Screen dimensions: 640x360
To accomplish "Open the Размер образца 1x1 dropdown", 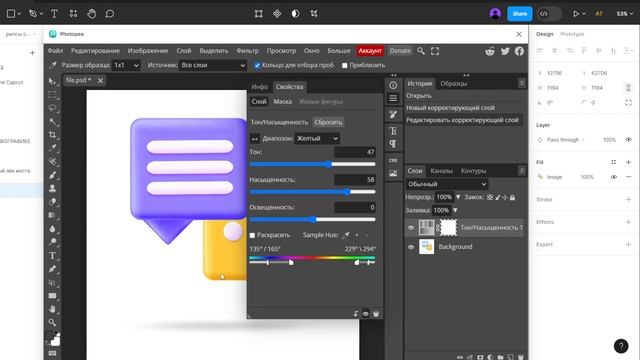I will pyautogui.click(x=126, y=65).
